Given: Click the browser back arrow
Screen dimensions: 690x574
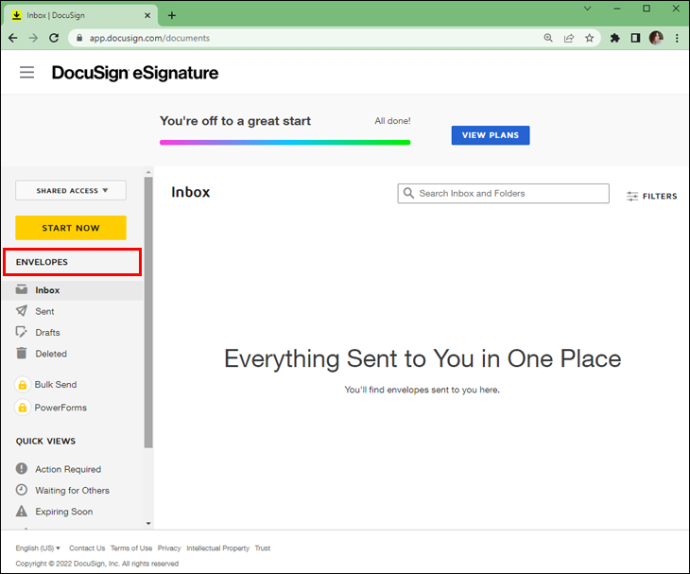Looking at the screenshot, I should (13, 38).
